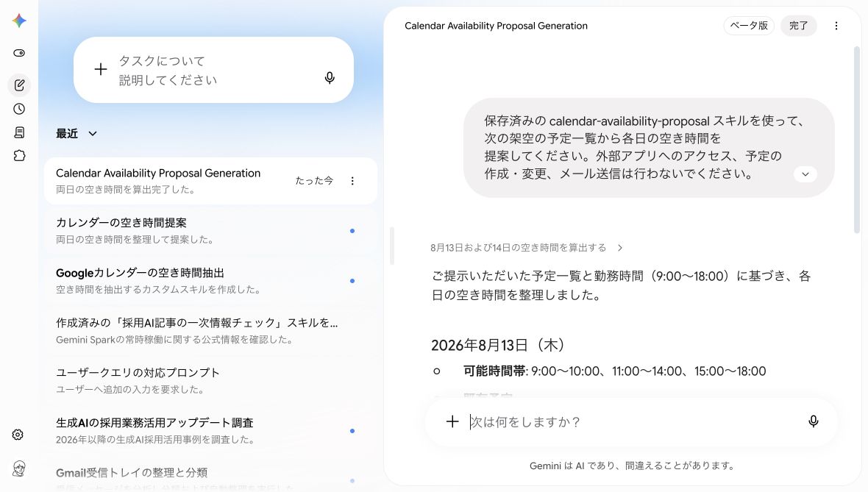Screen dimensions: 868x492
Task: Expand the 最近 sort dropdown
Action: point(77,133)
